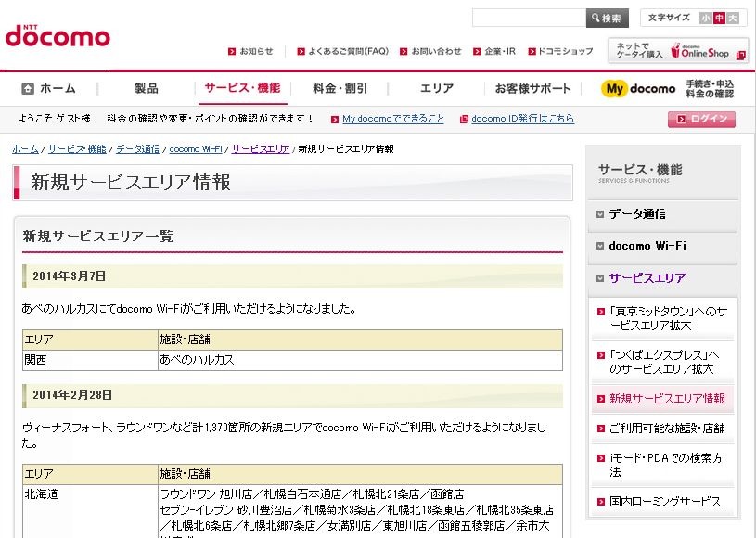Go to サービス・機能 in the breadcrumb
Viewport: 756px width, 538px height.
(x=77, y=149)
